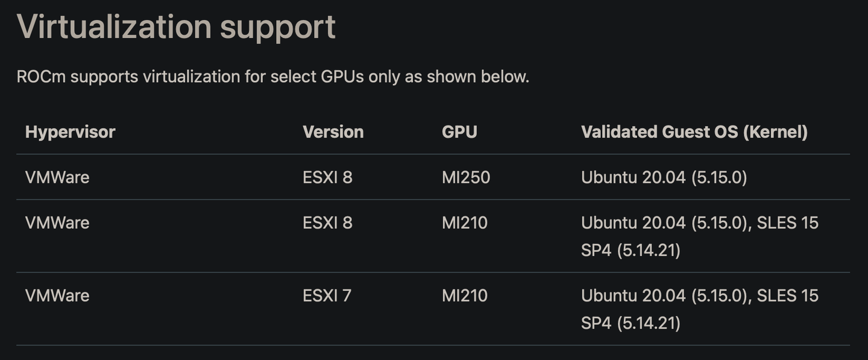Click VMWare in the ESXI 8 MI210 row

tap(57, 223)
